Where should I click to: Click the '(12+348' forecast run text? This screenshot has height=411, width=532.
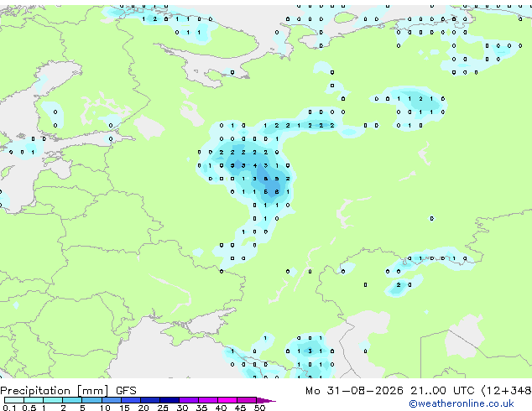click(x=506, y=391)
